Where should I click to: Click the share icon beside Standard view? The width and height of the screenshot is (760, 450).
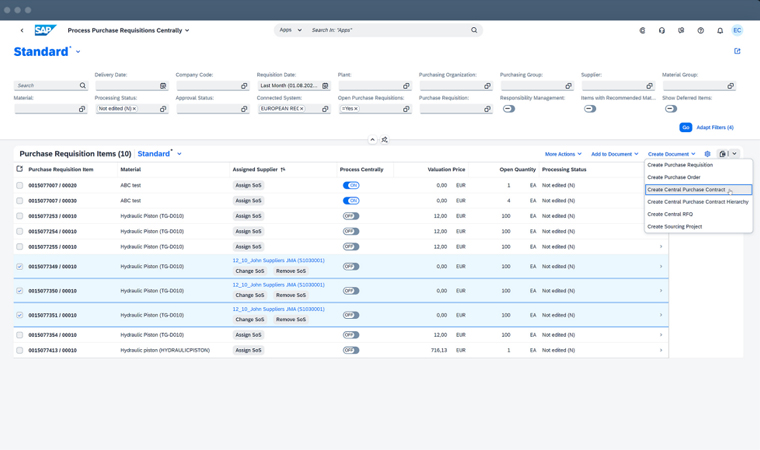click(737, 51)
